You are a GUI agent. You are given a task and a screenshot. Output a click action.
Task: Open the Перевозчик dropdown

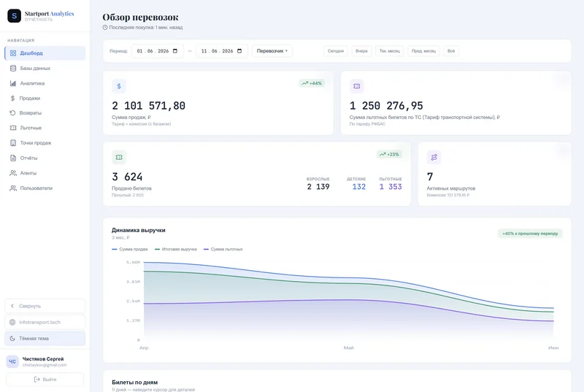coord(272,51)
